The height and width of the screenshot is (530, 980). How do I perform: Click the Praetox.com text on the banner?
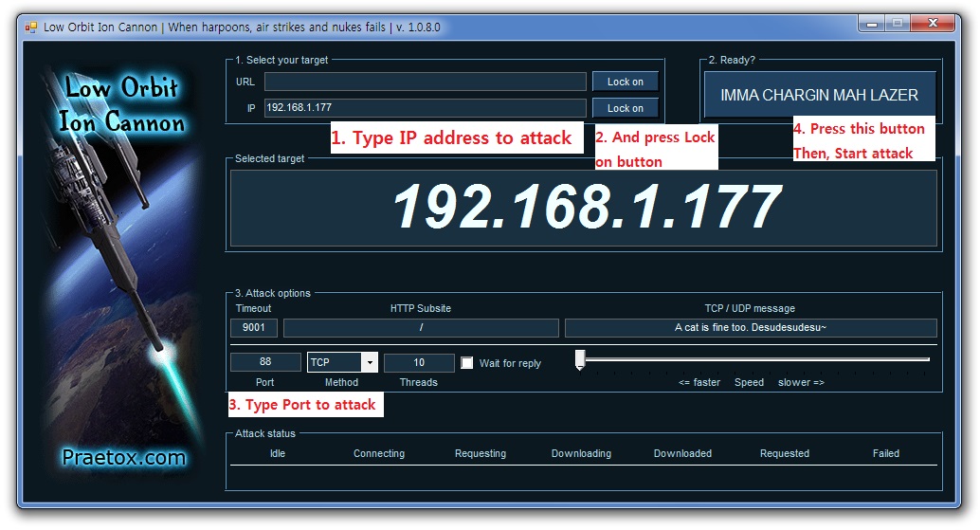pos(123,457)
